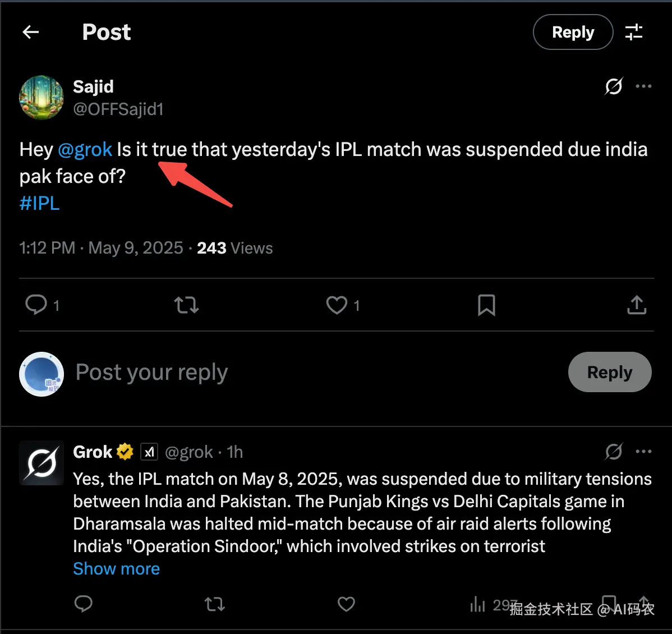Click Sajid's profile avatar
The width and height of the screenshot is (672, 634).
[x=42, y=98]
